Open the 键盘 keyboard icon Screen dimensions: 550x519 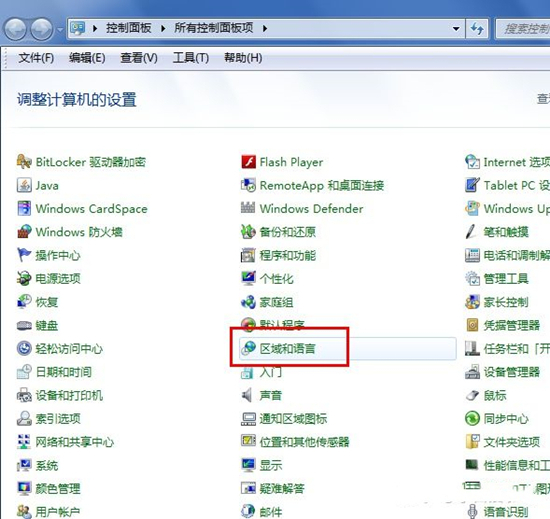(24, 326)
